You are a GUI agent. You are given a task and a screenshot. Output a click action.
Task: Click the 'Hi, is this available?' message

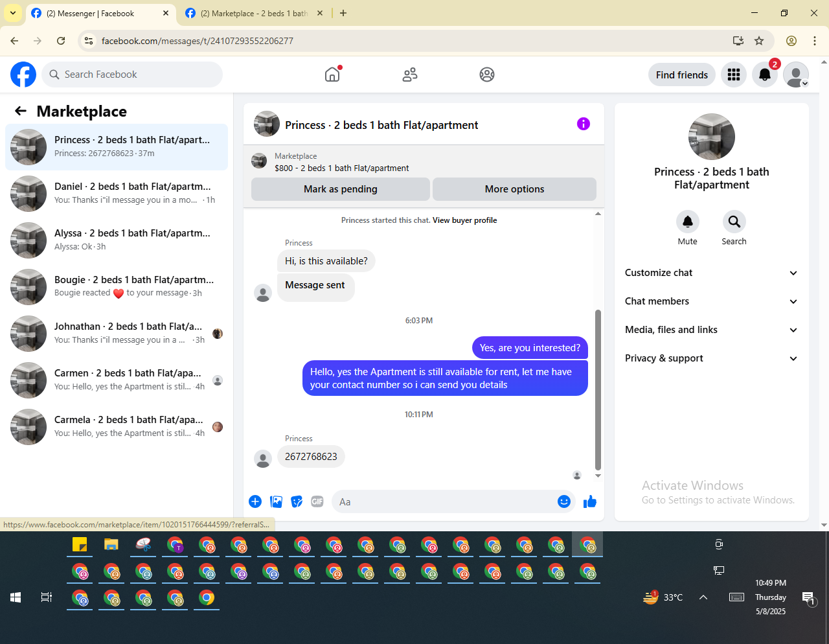(326, 261)
